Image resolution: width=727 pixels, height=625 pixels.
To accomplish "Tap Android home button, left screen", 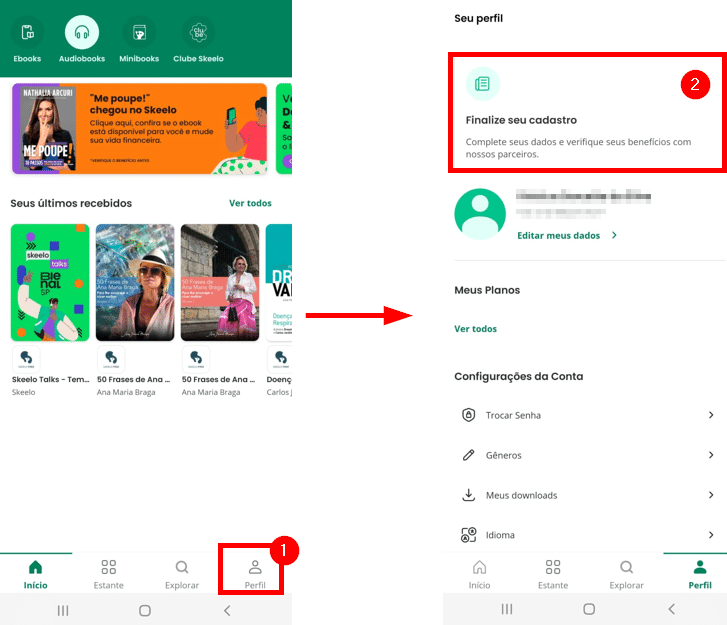I will tap(145, 610).
